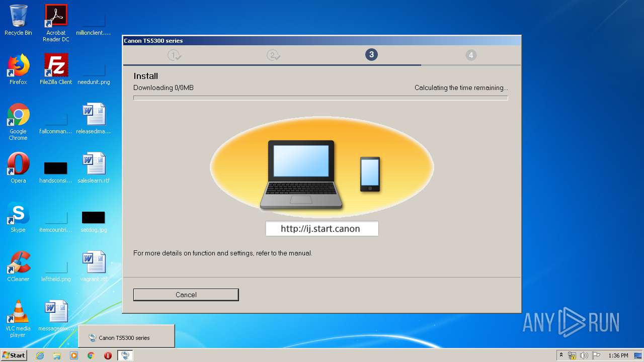Select Acrobat Reader DC desktop icon
Image resolution: width=644 pixels, height=362 pixels.
pos(56,23)
